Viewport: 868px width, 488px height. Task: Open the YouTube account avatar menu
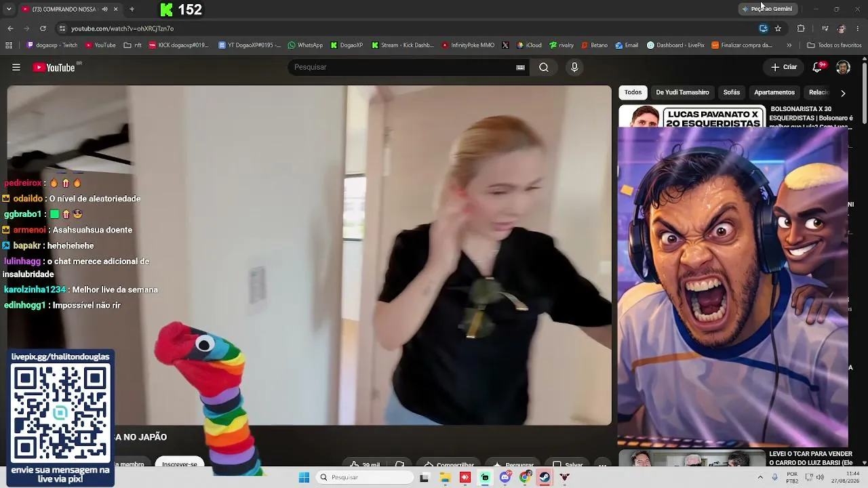coord(843,67)
